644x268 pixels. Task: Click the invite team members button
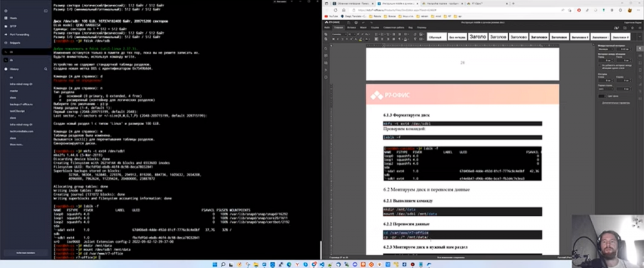[25, 253]
